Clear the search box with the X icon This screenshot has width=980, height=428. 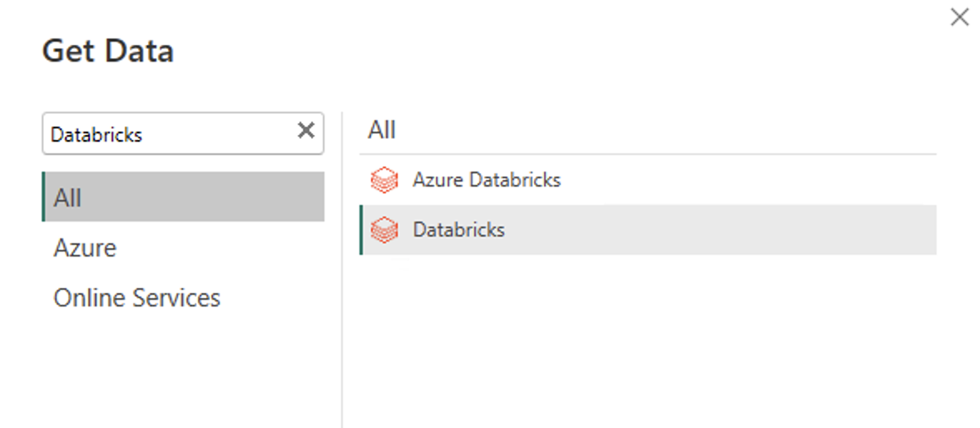point(306,131)
